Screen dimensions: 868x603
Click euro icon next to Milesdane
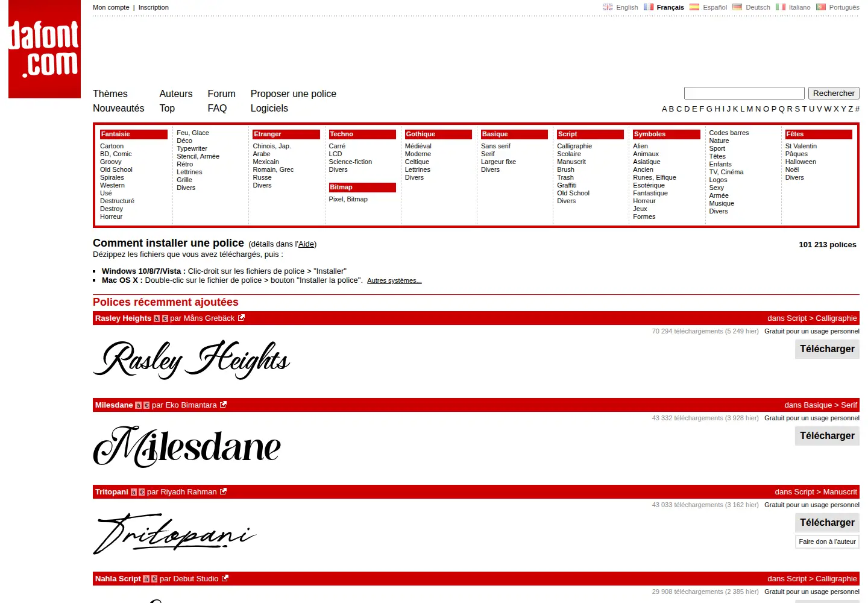(x=146, y=405)
